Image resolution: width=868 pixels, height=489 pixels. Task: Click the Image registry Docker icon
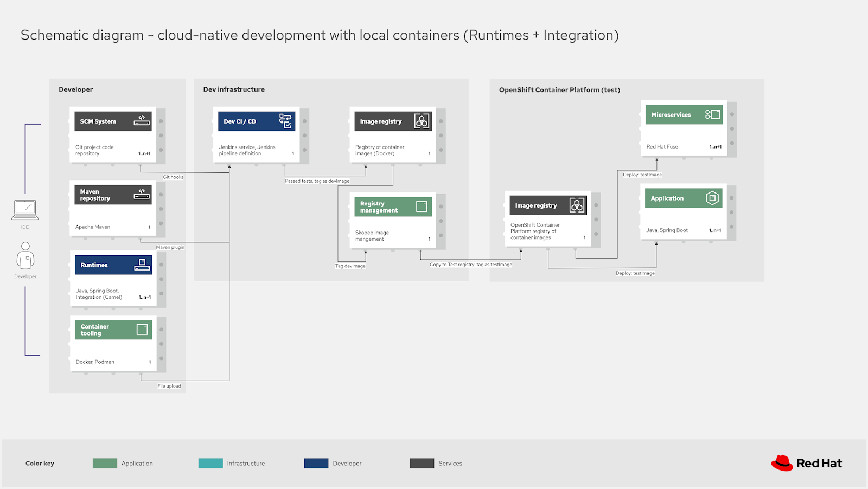[x=422, y=121]
